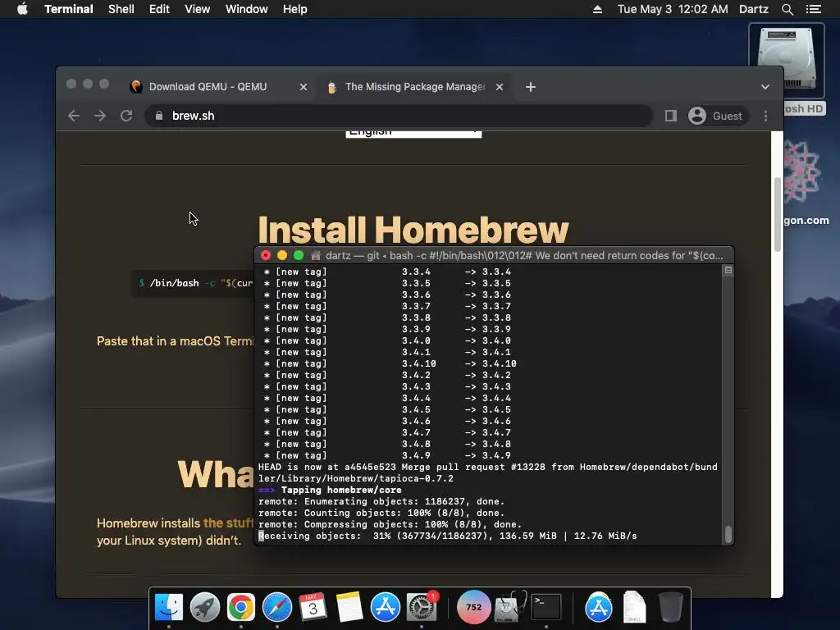Click the Tapping homebrew/core line
The width and height of the screenshot is (840, 630).
330,491
